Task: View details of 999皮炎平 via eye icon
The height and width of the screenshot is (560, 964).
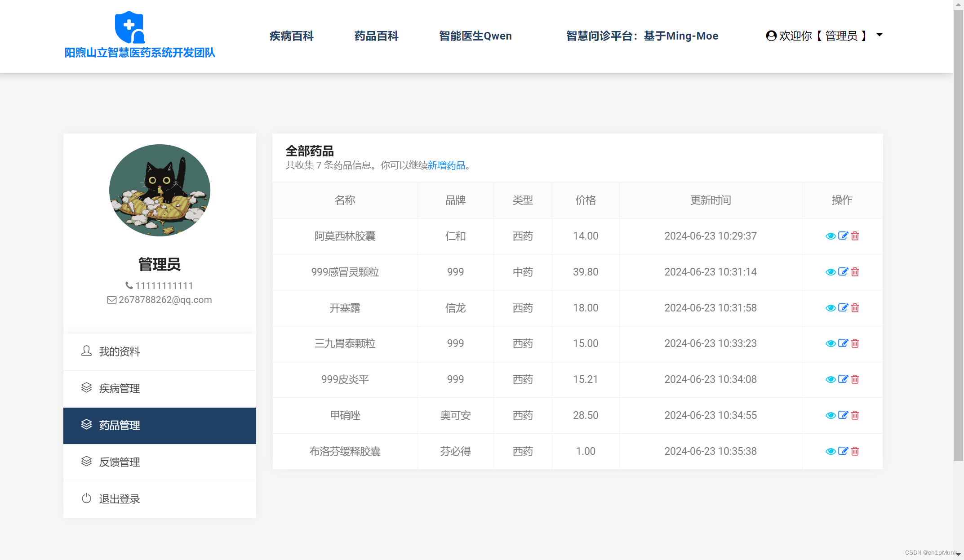Action: click(x=831, y=380)
